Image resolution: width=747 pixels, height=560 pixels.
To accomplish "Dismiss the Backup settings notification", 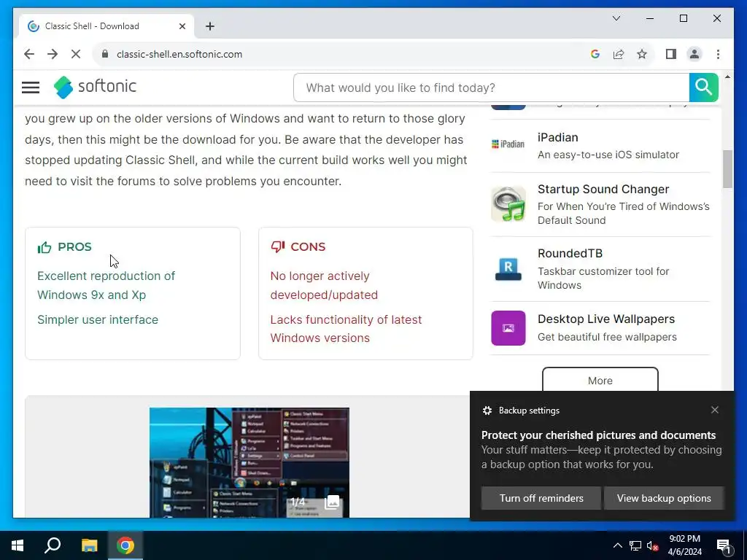I will (715, 410).
